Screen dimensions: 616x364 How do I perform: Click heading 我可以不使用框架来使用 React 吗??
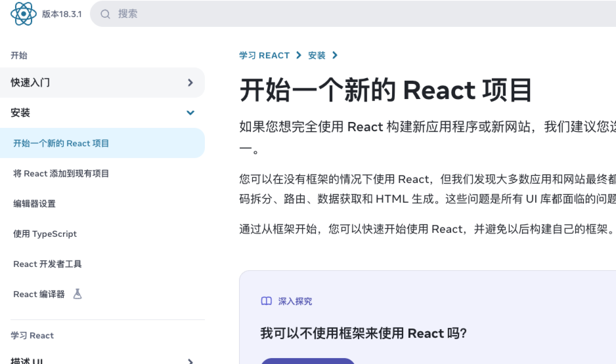coord(363,333)
